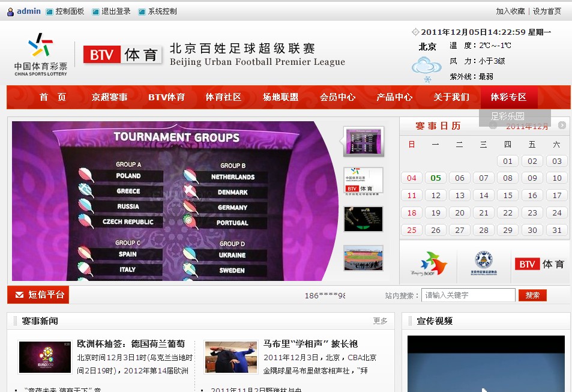Viewport: 572px width, 392px height.
Task: Focus the 请输入关键字 search field
Action: pyautogui.click(x=468, y=295)
